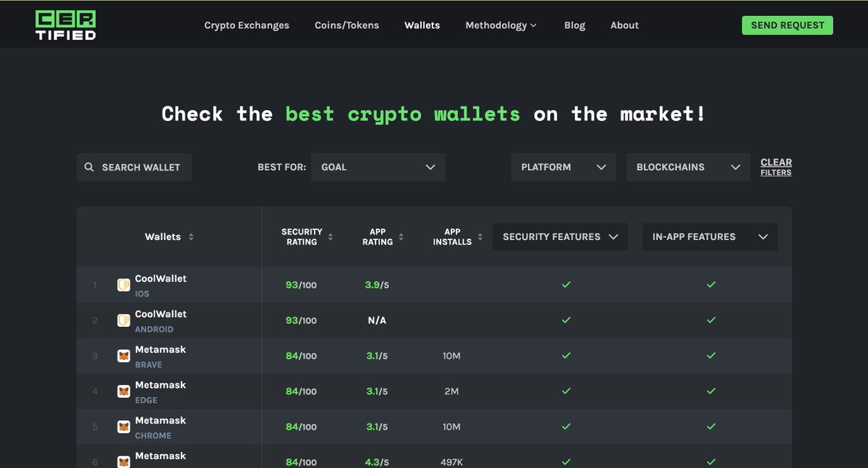The height and width of the screenshot is (468, 868).
Task: Click 2M installs for Metamask Edge
Action: coord(451,391)
